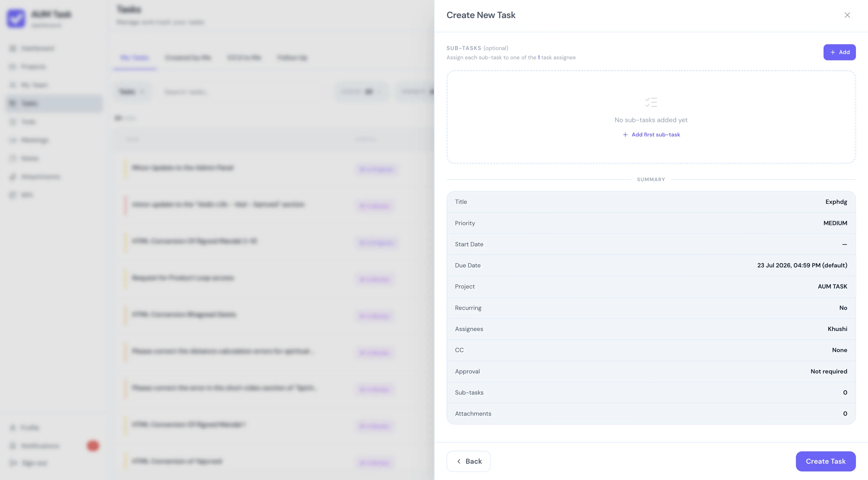Click the 'Assign each sub-task' description line
The width and height of the screenshot is (868, 480).
coord(511,58)
